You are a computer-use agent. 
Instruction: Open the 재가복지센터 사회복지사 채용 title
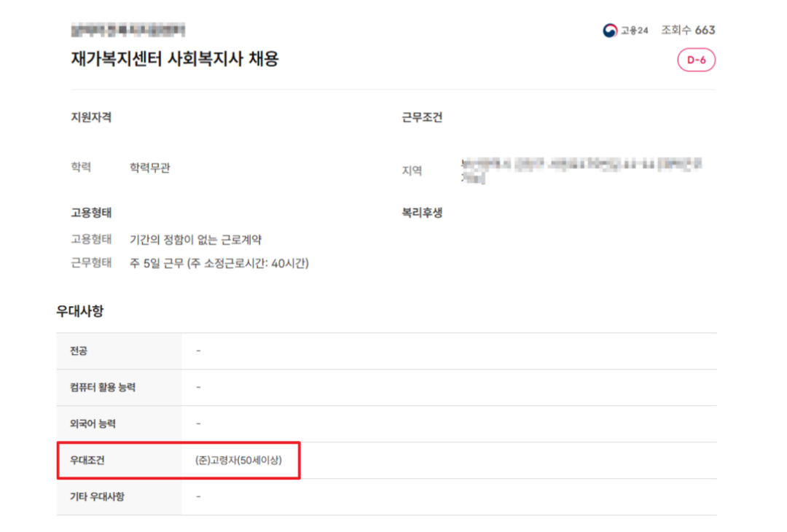[175, 59]
